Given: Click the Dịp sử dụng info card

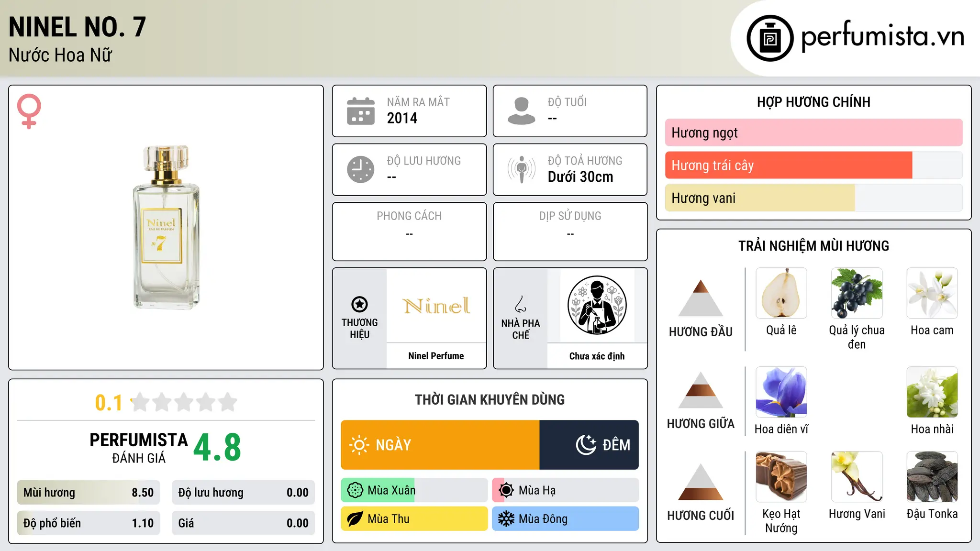Looking at the screenshot, I should coord(570,231).
